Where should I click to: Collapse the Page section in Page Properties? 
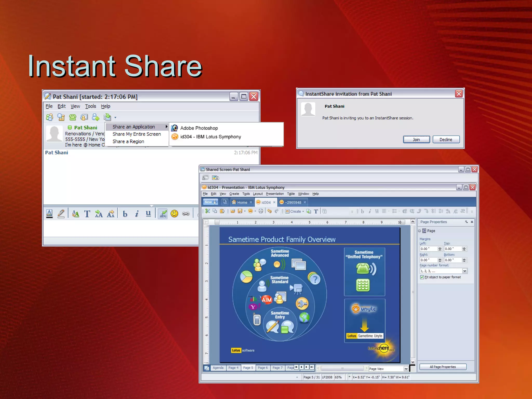pos(419,231)
